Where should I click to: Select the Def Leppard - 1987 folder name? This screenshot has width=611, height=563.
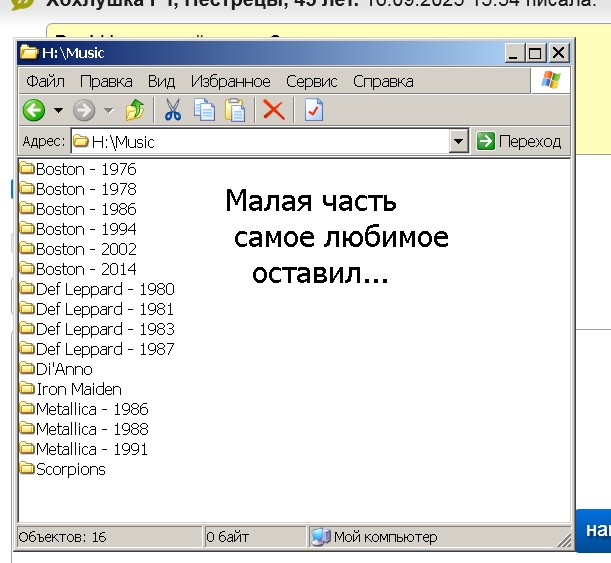tap(105, 349)
